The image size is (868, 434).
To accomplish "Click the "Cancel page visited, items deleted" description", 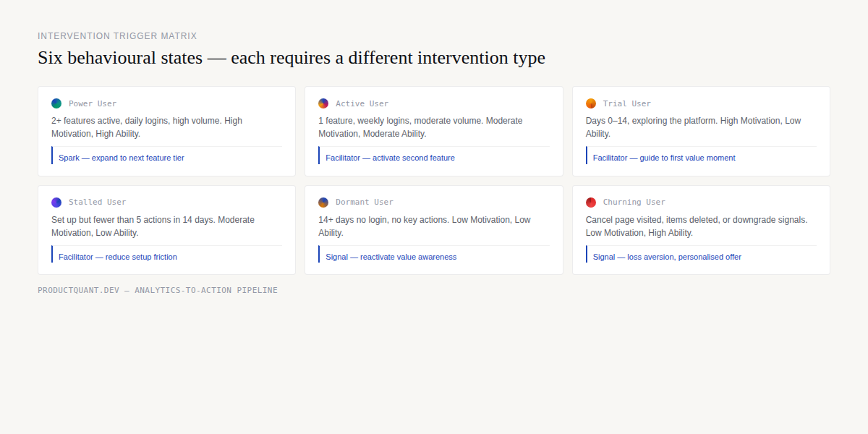I will point(697,226).
